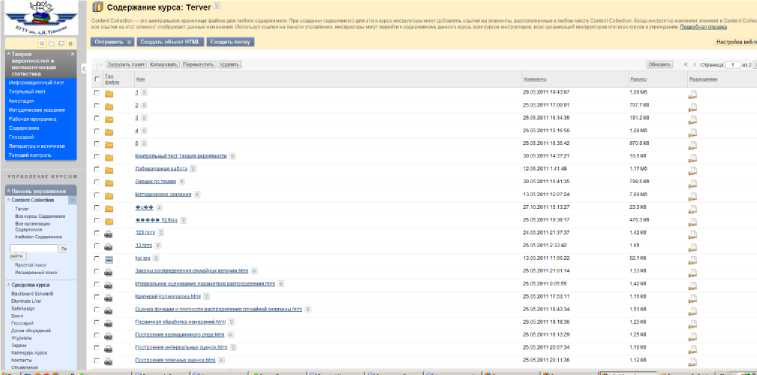Image resolution: width=757 pixels, height=375 pixels.
Task: Click the Обновить button near the pagination
Action: pyautogui.click(x=659, y=64)
